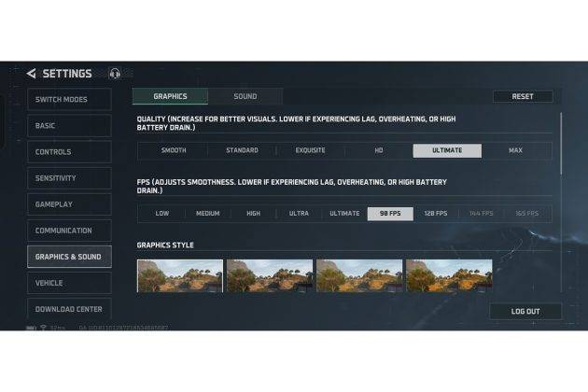This screenshot has height=392, width=588.
Task: Open customer support headset icon
Action: pos(115,74)
